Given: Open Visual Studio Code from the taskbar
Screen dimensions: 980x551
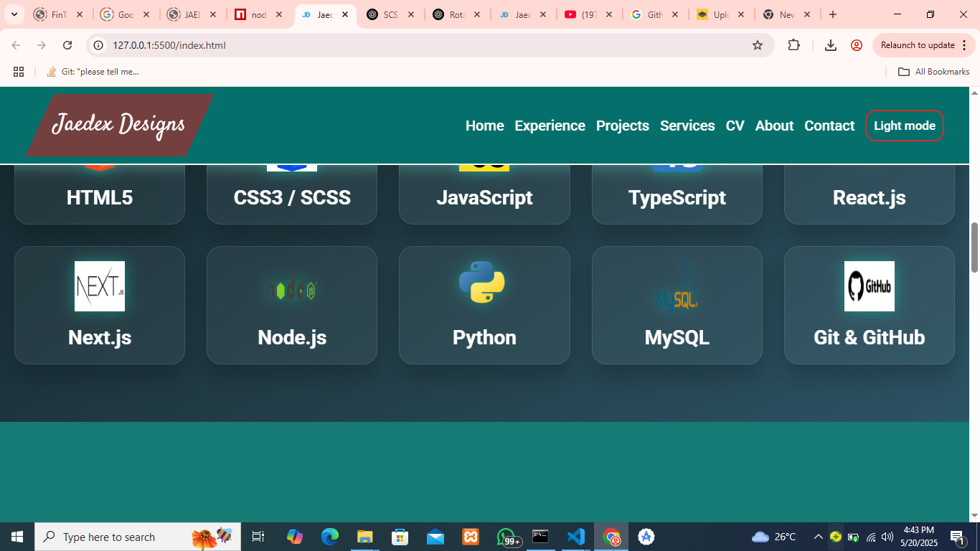Looking at the screenshot, I should click(576, 537).
